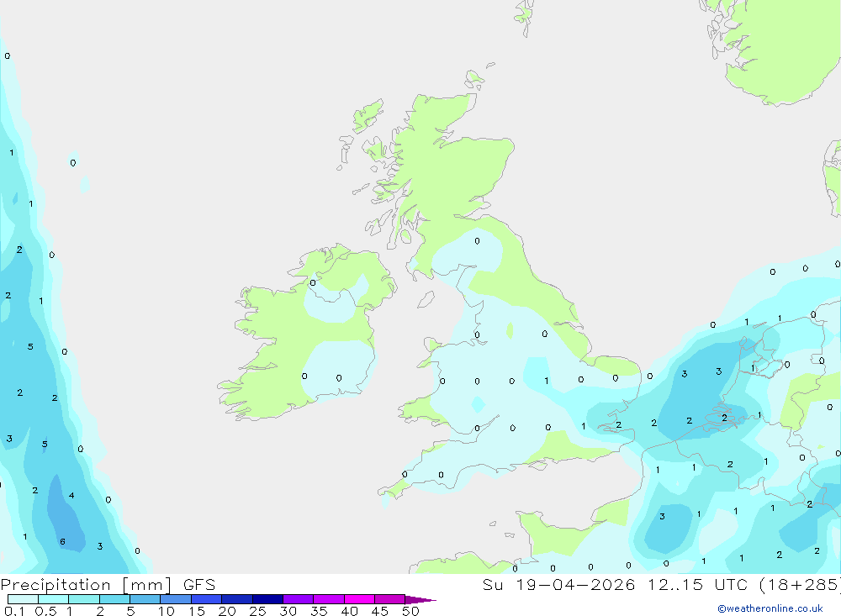Click the 'Precipitation [mm]' title text
The height and width of the screenshot is (616, 841).
[86, 585]
